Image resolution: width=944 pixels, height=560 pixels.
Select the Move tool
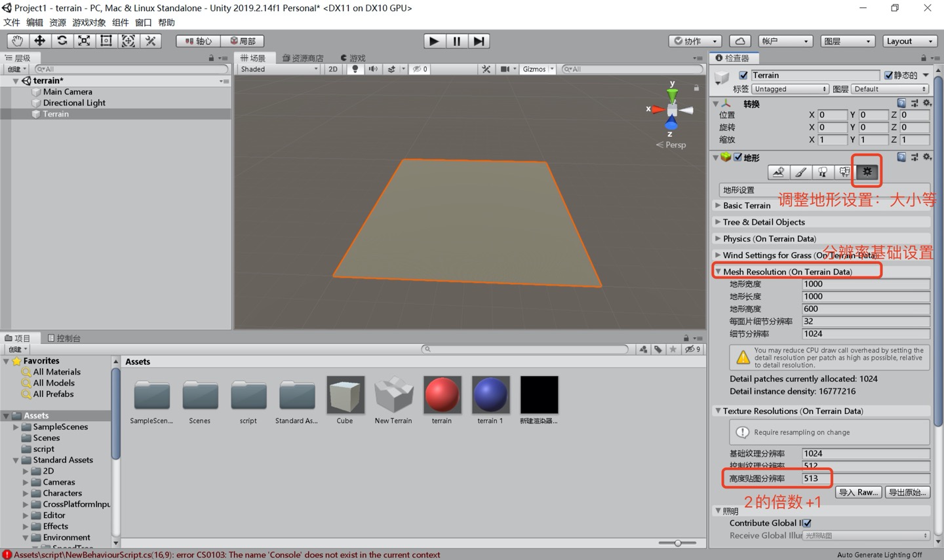click(39, 41)
